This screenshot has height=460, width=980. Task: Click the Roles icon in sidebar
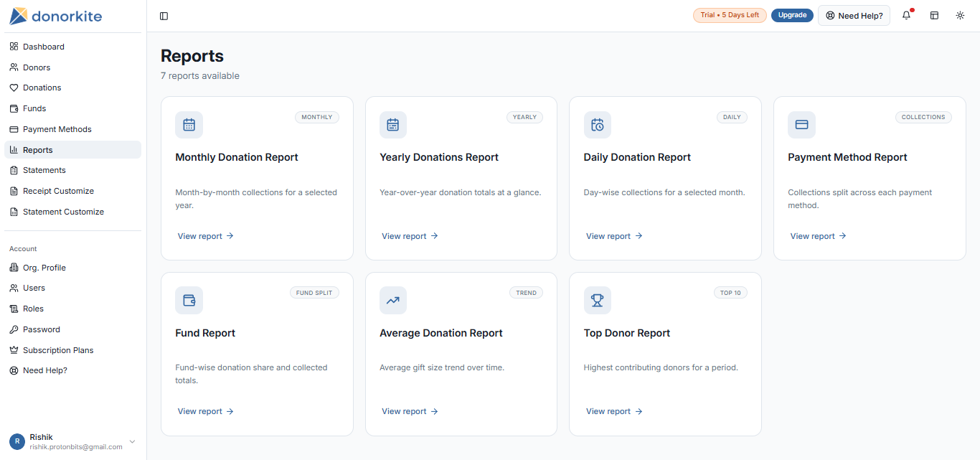coord(14,309)
